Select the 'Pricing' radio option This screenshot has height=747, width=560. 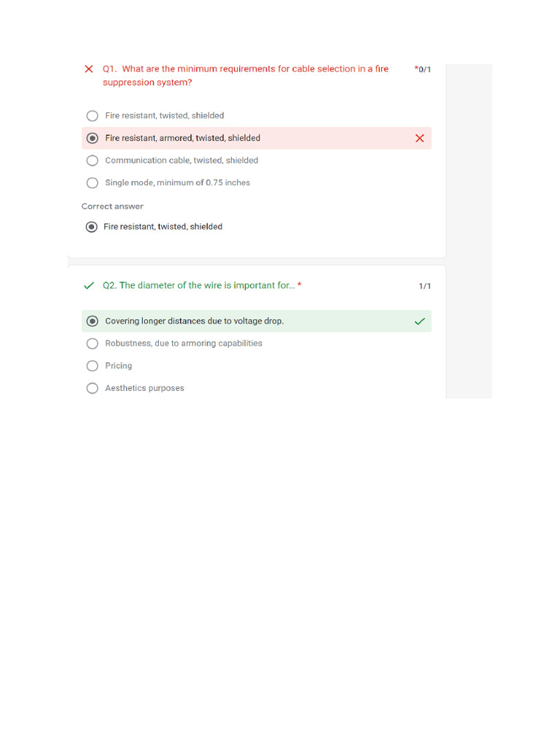click(93, 366)
